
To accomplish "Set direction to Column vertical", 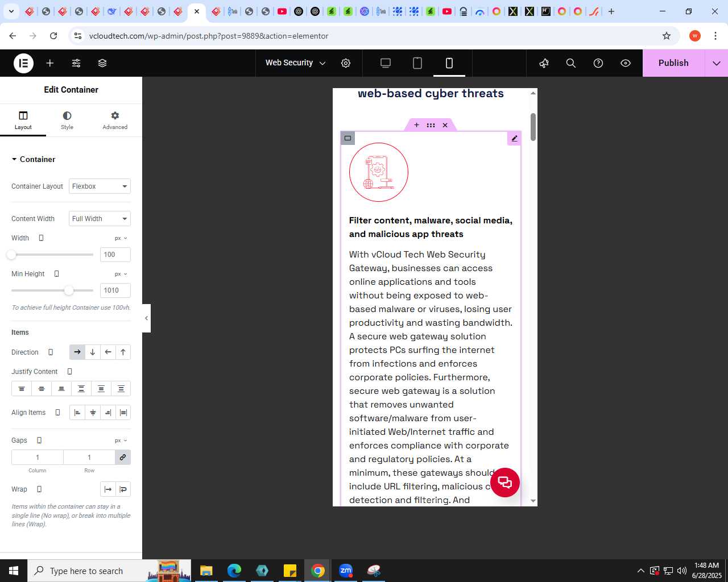I will (x=93, y=352).
